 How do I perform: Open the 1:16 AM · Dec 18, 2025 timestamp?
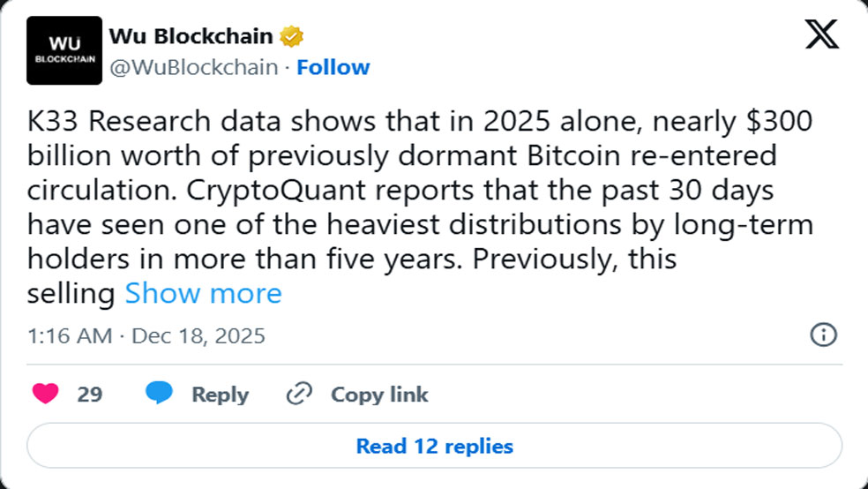coord(146,336)
